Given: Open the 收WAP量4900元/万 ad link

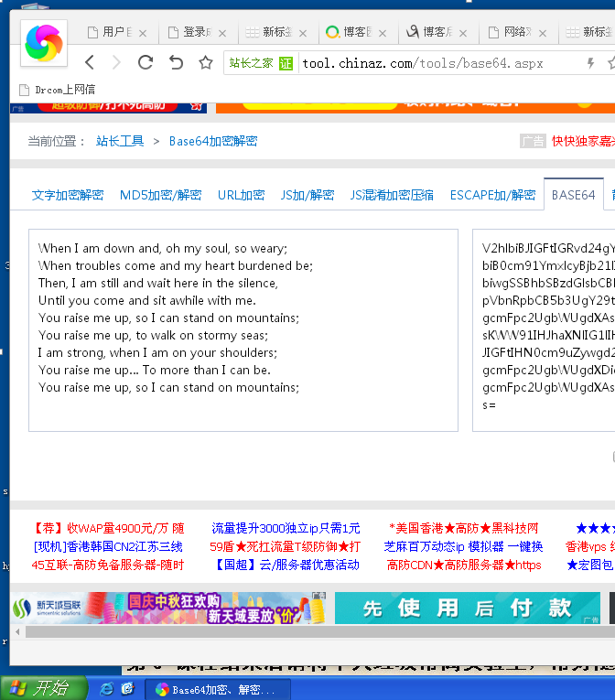Looking at the screenshot, I should (x=109, y=528).
